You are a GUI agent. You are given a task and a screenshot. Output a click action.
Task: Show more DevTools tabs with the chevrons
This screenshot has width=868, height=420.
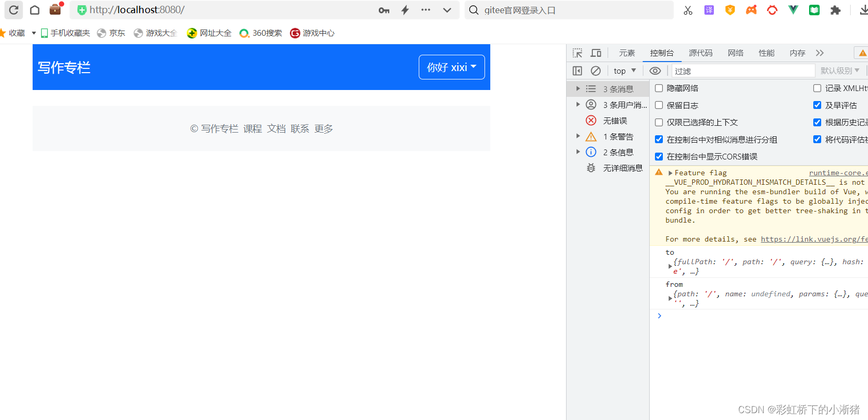point(820,53)
